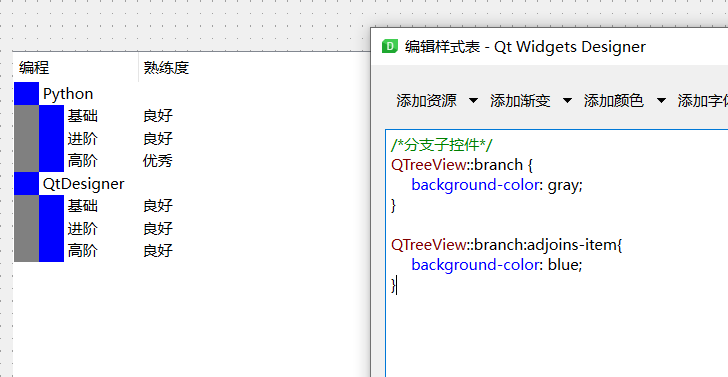728x377 pixels.
Task: Click the 添加资源 button
Action: (426, 100)
